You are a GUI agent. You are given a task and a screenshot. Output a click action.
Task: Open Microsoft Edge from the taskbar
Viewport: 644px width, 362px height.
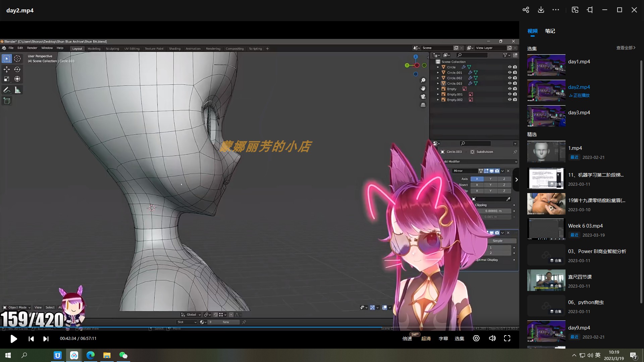[90, 355]
